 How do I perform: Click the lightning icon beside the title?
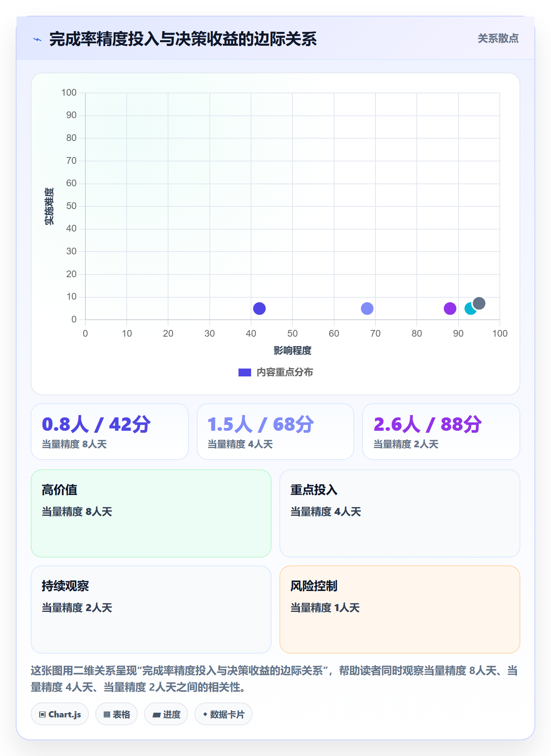pyautogui.click(x=37, y=39)
